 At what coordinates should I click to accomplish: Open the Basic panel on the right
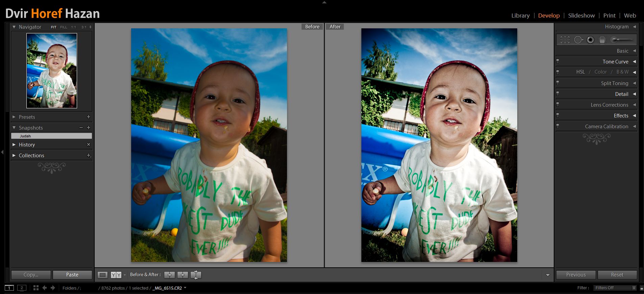[x=622, y=51]
